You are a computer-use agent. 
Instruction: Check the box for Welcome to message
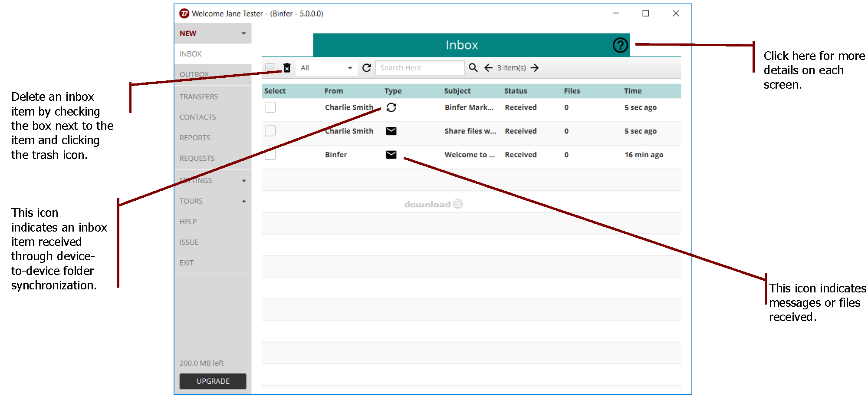(x=270, y=155)
